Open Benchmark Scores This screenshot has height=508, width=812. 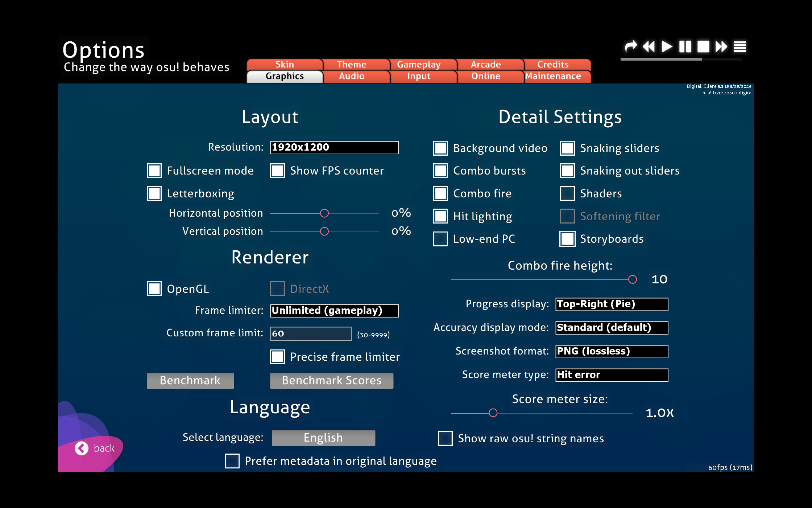point(332,381)
